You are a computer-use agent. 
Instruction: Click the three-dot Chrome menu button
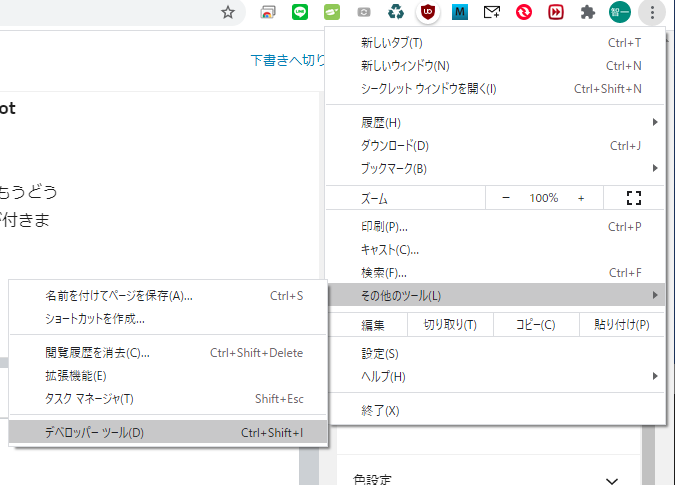click(x=652, y=13)
